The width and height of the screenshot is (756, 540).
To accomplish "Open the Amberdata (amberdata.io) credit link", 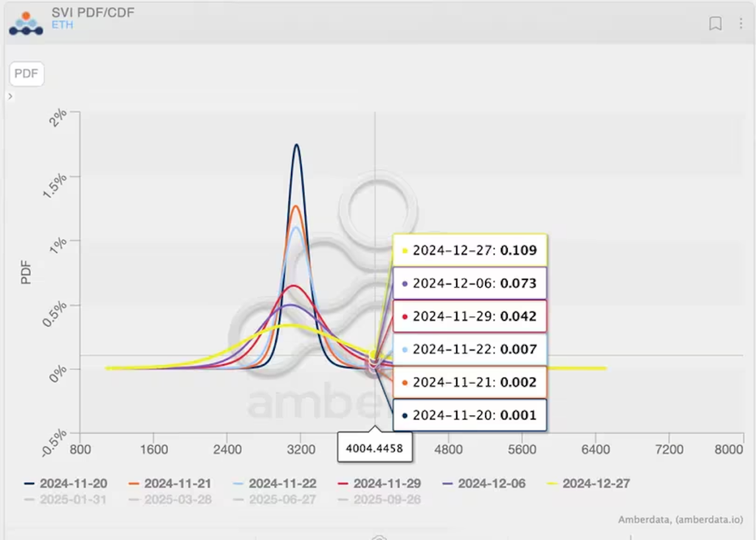I will (680, 519).
